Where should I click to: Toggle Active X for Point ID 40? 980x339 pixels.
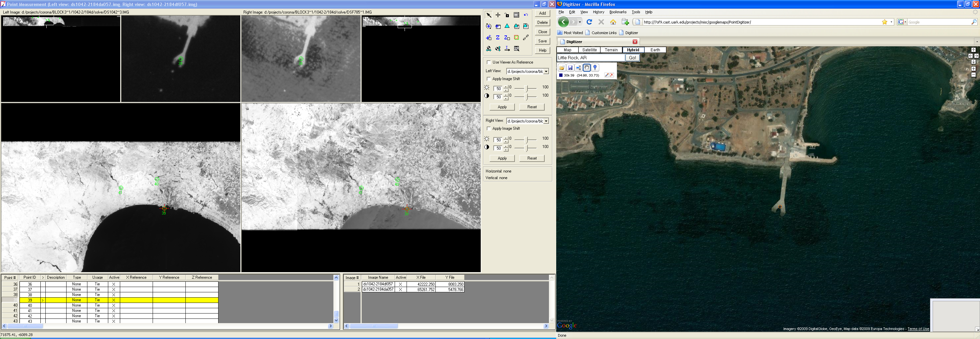[114, 306]
